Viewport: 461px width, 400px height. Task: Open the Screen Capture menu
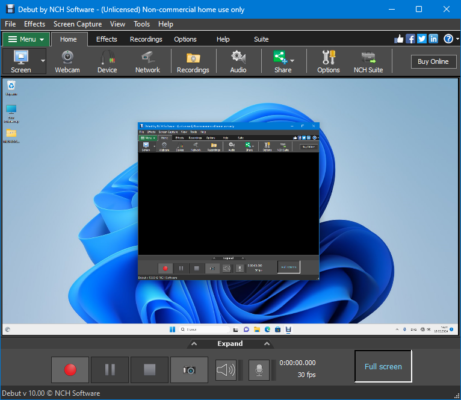tap(78, 24)
